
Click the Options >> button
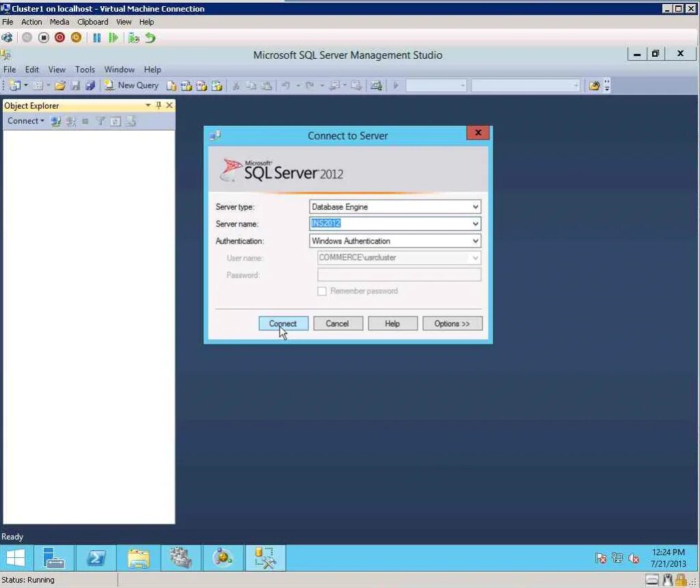(453, 323)
